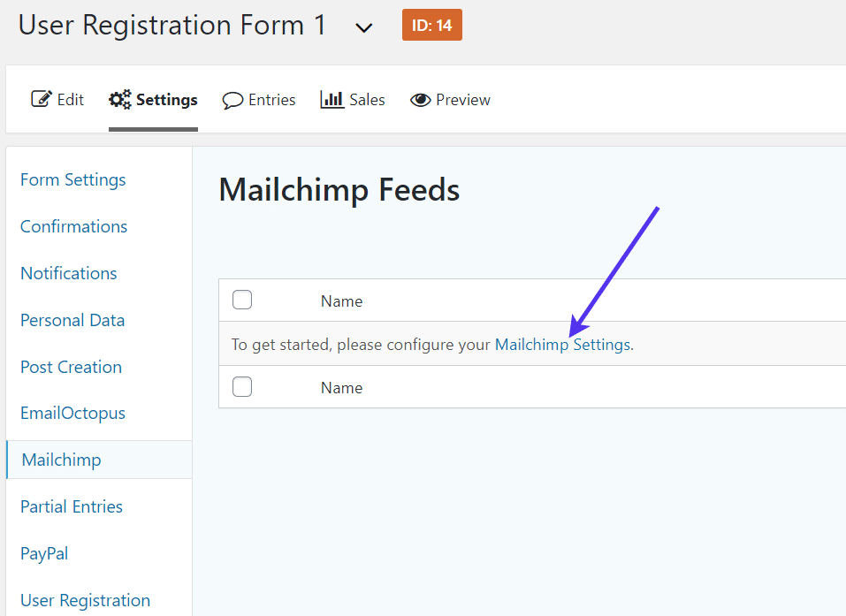846x616 pixels.
Task: Click the ID: 14 badge
Action: coord(432,26)
